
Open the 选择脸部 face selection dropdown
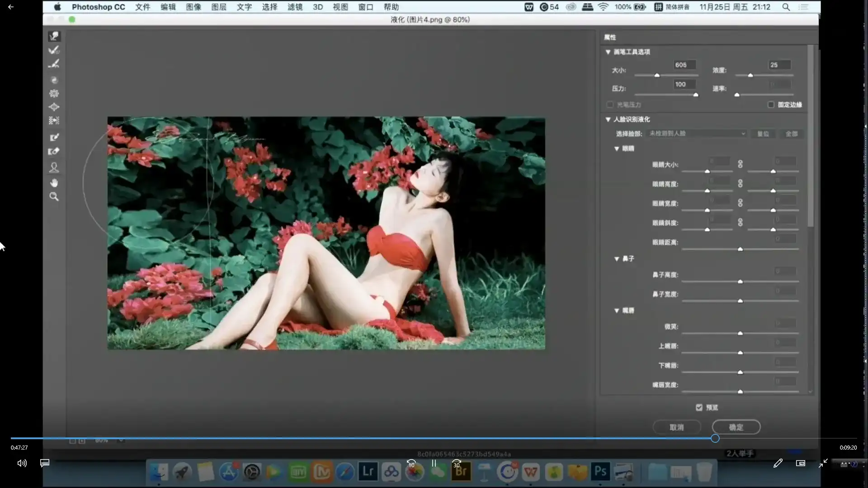[697, 134]
